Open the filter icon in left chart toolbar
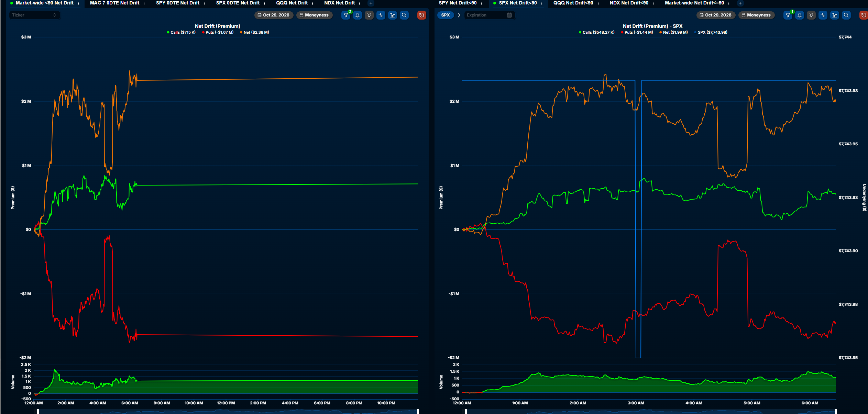868x414 pixels. 346,15
